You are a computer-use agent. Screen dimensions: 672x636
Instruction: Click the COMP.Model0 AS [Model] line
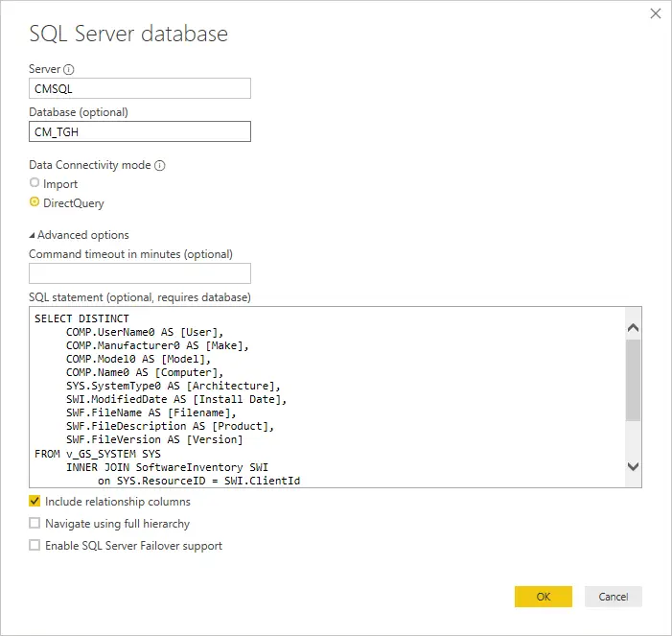[138, 359]
